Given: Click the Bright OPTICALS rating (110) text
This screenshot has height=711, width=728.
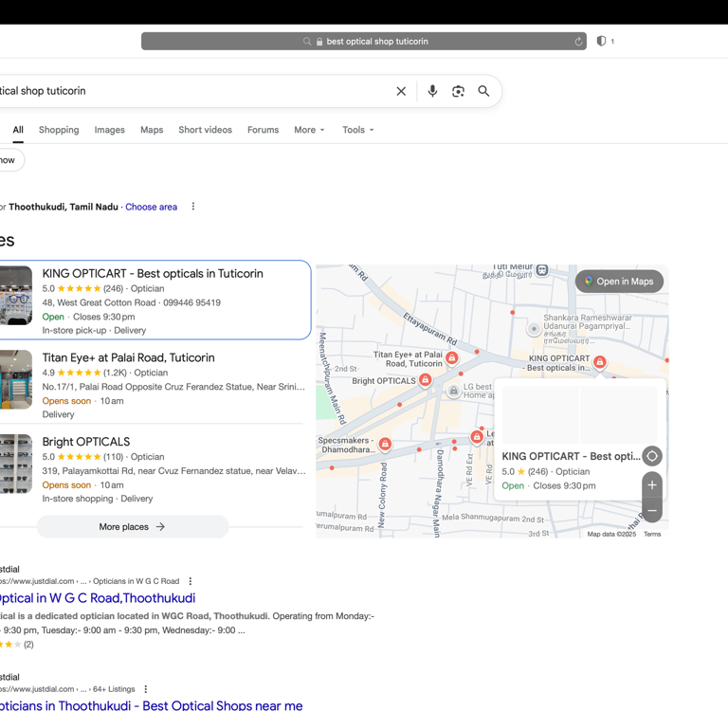Looking at the screenshot, I should point(114,457).
